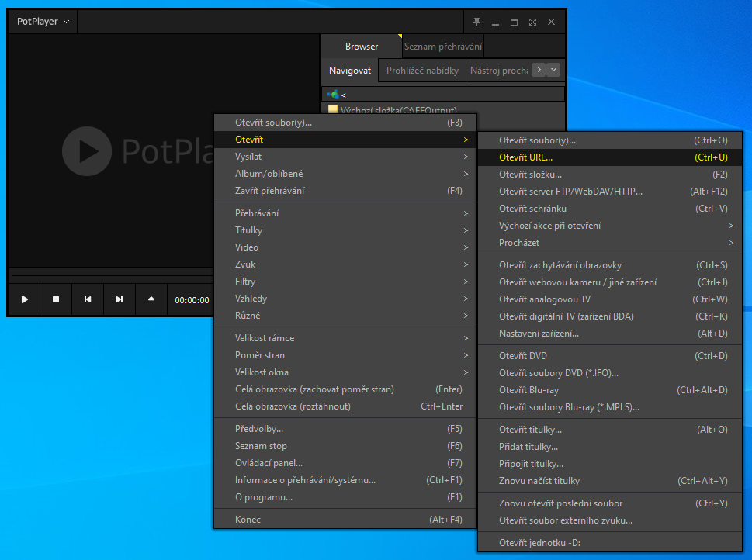Open Seznam stop

coord(345,446)
